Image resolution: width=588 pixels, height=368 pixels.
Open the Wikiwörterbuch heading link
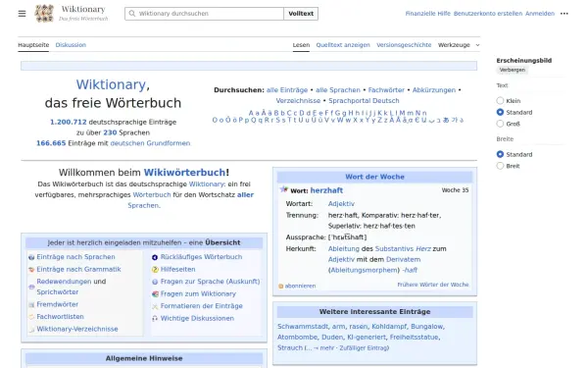185,173
